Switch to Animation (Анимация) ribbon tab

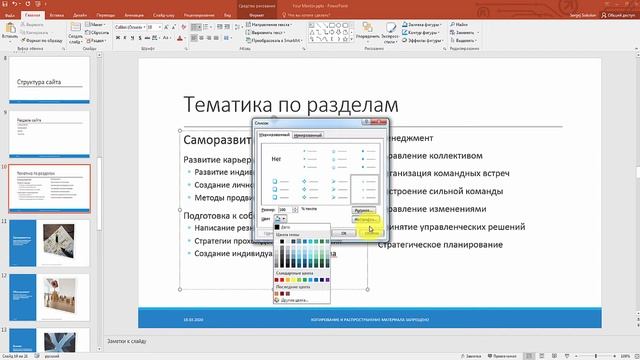(x=134, y=15)
